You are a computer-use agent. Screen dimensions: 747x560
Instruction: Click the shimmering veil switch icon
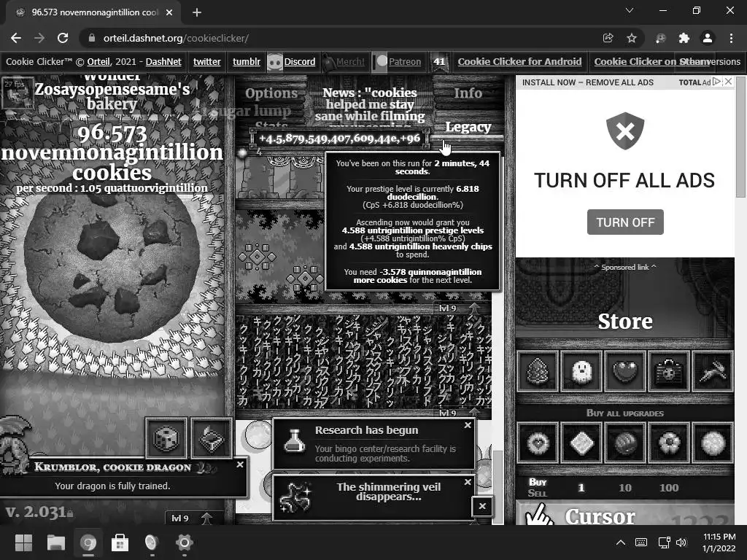click(212, 438)
